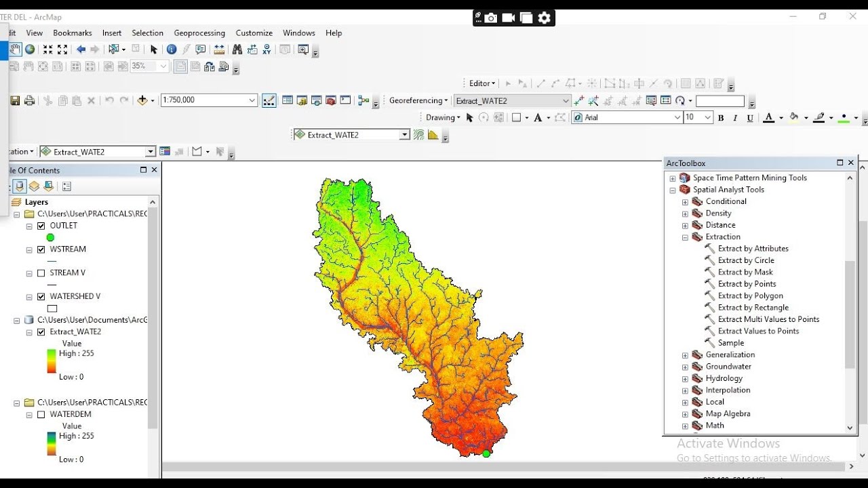Go back to previous extent arrow
This screenshot has width=868, height=488.
click(81, 49)
